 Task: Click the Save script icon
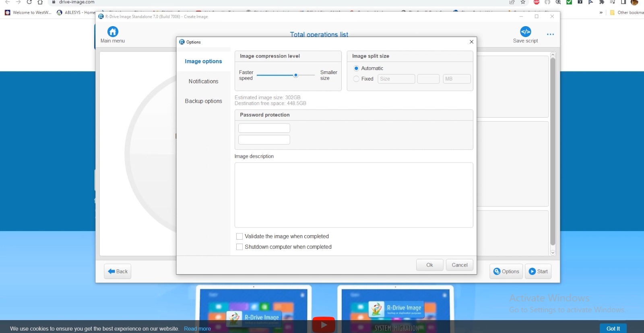coord(525,31)
